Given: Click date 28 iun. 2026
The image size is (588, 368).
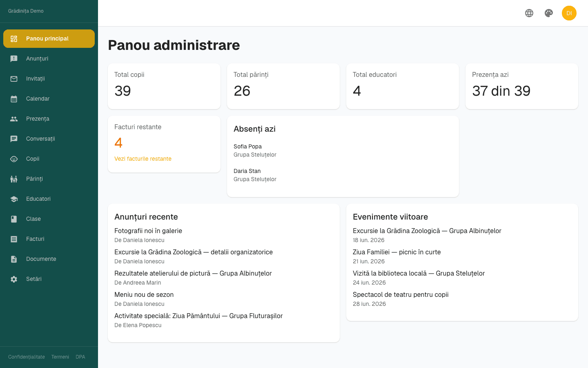Looking at the screenshot, I should pos(369,304).
